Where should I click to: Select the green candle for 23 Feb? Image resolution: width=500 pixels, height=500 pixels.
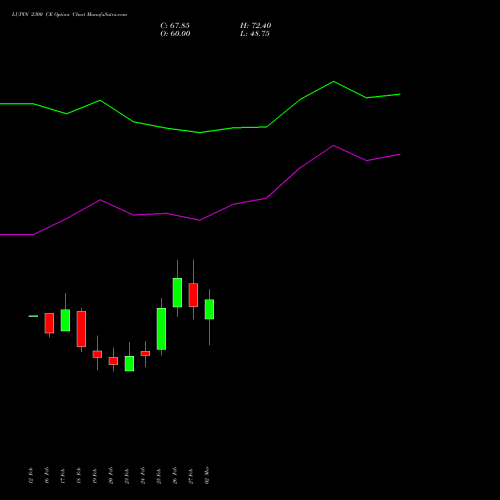tap(129, 363)
